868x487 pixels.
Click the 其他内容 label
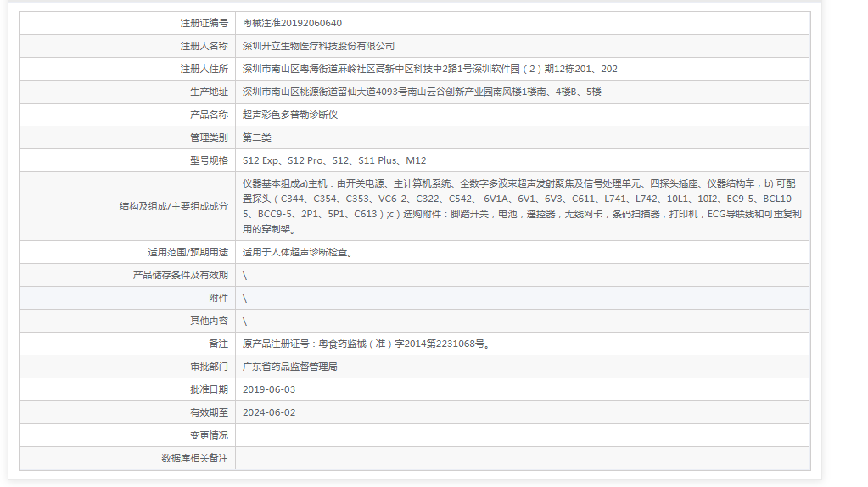209,321
